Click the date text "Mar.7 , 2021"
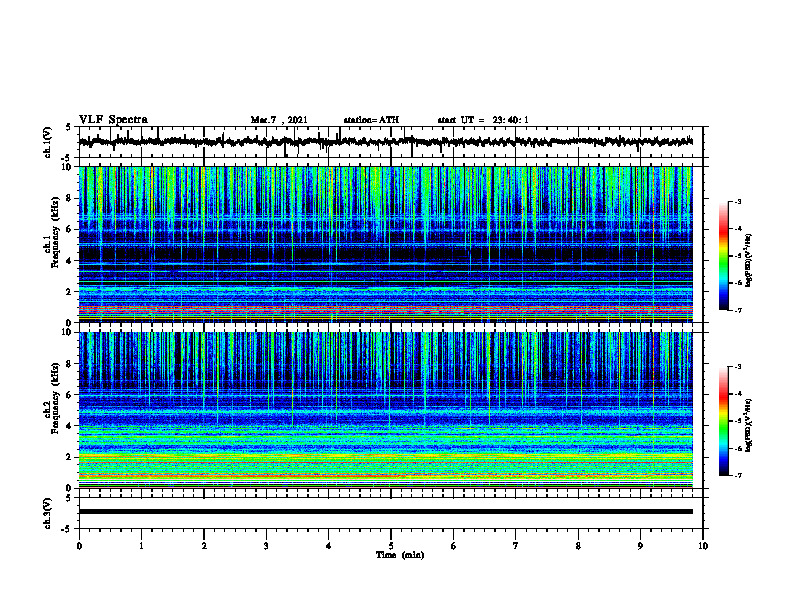Viewport: 792px width, 612px height. pyautogui.click(x=279, y=120)
